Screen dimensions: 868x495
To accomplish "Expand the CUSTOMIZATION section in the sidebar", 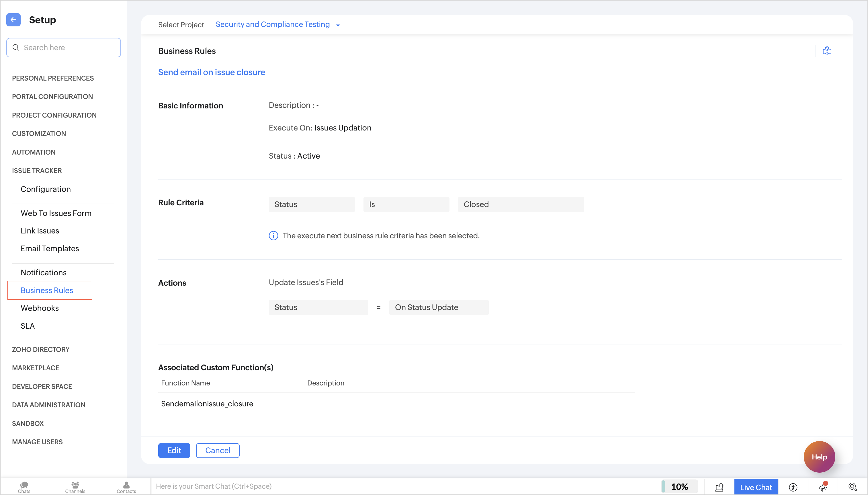I will [39, 134].
